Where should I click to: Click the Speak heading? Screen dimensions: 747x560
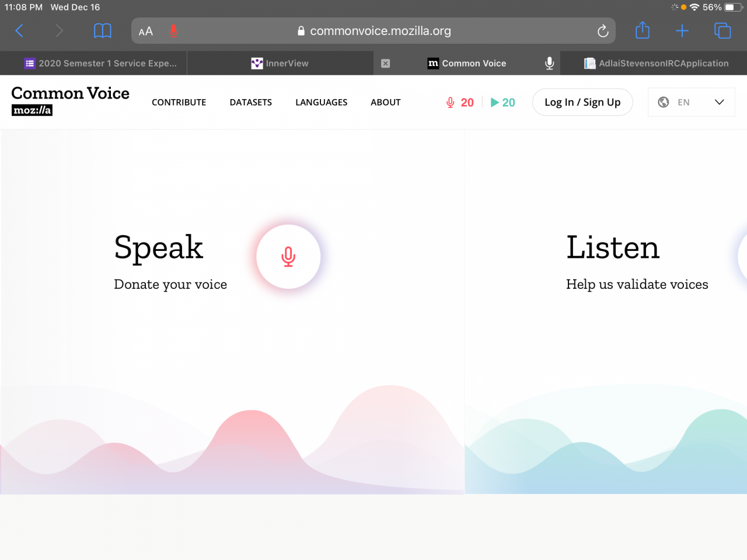pyautogui.click(x=159, y=248)
